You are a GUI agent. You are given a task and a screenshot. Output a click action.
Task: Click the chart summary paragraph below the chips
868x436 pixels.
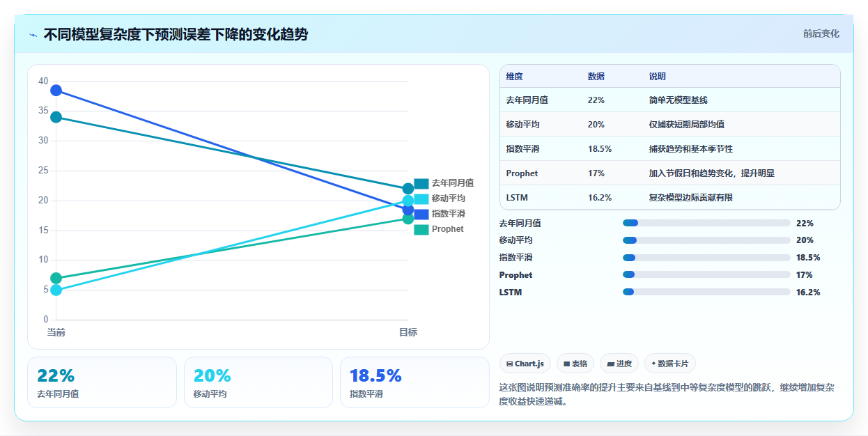point(669,394)
